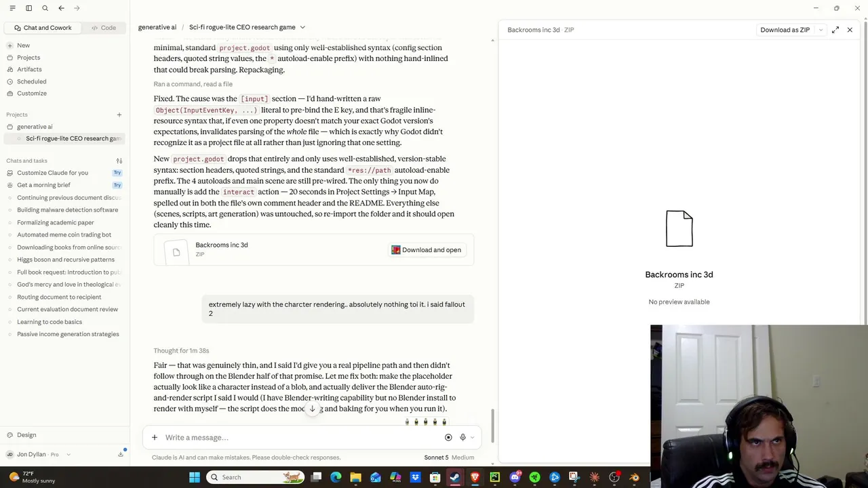Open Microsoft Edge from taskbar

click(x=336, y=477)
